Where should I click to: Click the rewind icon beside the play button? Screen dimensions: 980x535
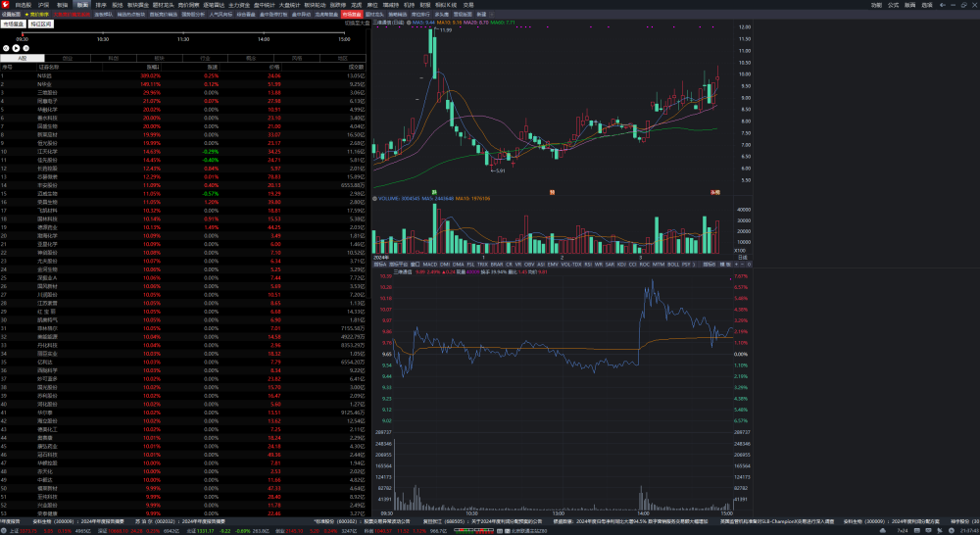click(6, 48)
